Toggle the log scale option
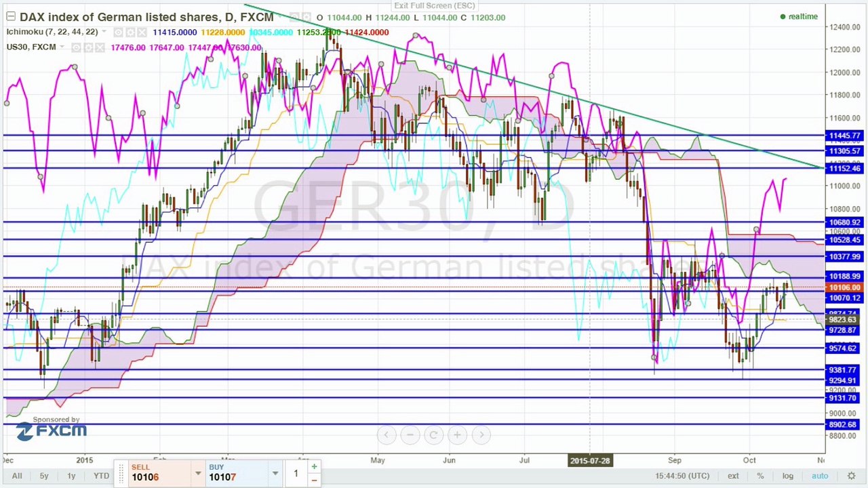868x488 pixels. (787, 476)
